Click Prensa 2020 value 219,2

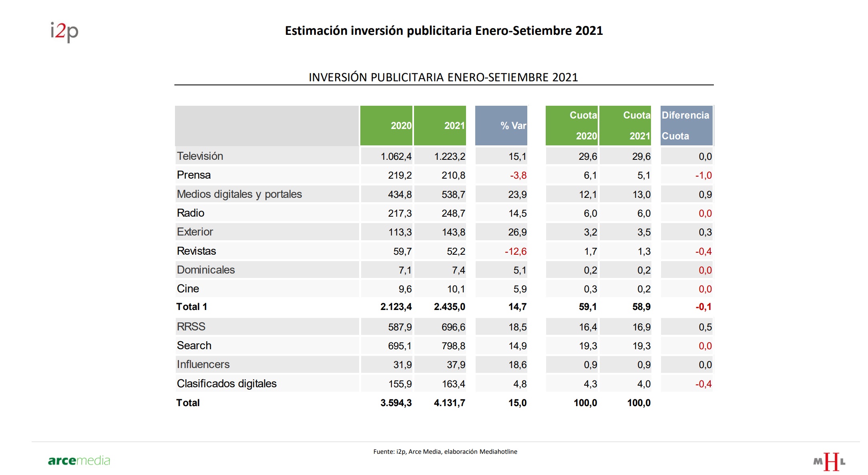click(x=400, y=175)
